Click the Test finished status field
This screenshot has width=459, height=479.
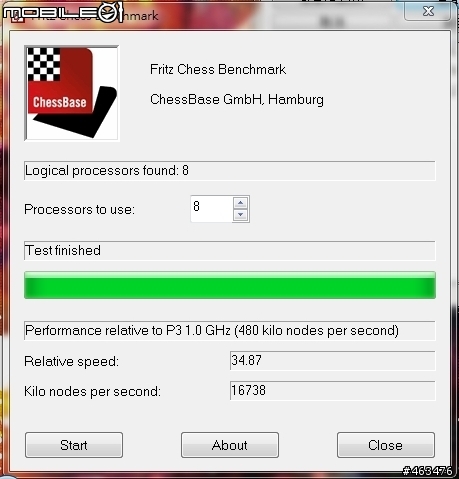click(x=230, y=250)
